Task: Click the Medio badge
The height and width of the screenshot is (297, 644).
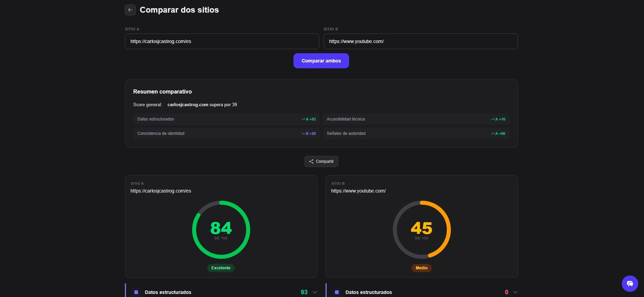Action: (421, 268)
